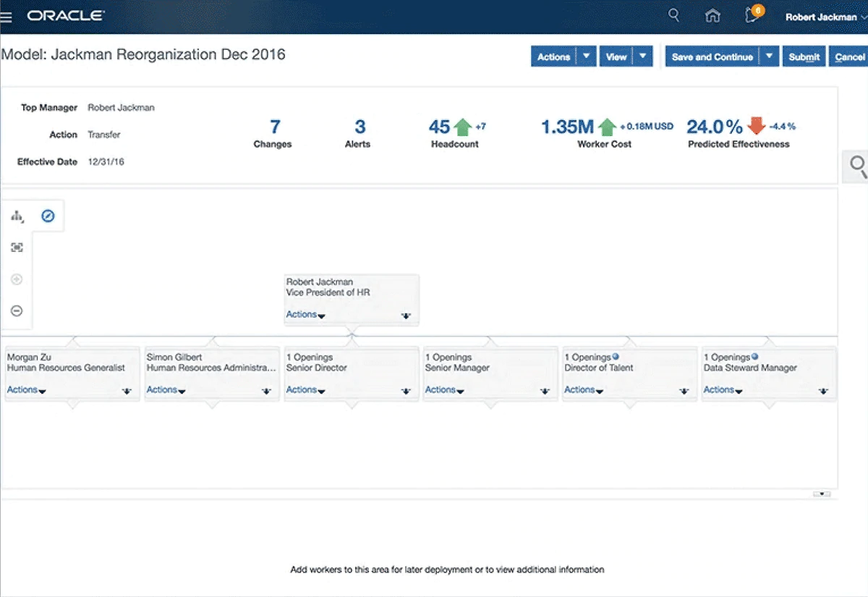Click the search magnifier in header

(x=673, y=15)
